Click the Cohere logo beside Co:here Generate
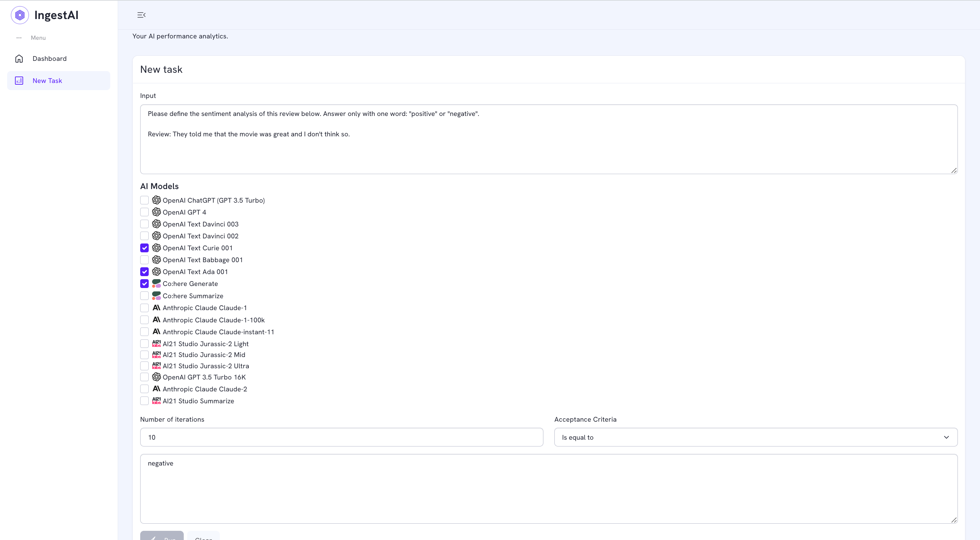The width and height of the screenshot is (980, 540). click(x=157, y=284)
